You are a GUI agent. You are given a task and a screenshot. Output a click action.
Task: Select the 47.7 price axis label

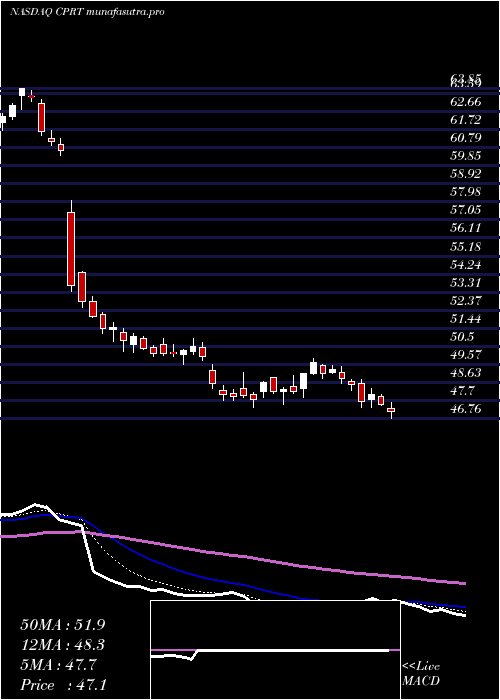(x=462, y=391)
